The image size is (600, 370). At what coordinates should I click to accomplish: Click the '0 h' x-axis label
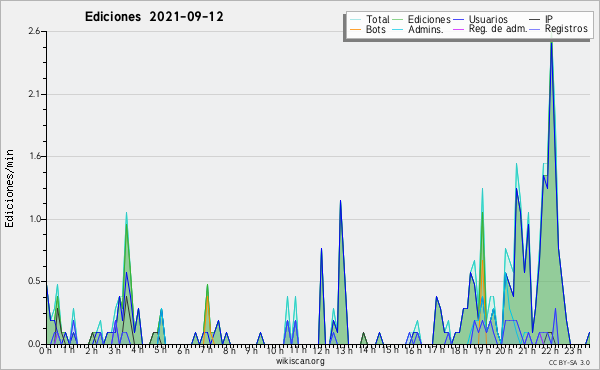point(45,351)
